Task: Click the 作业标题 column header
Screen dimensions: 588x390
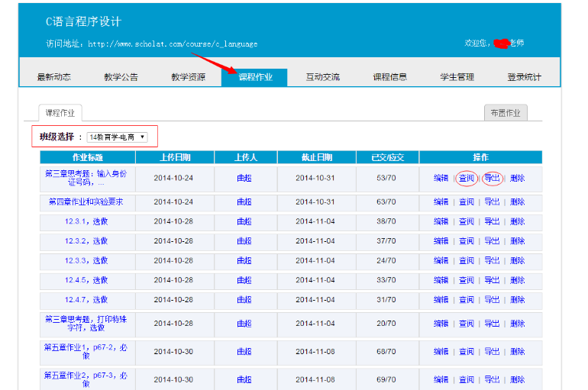Action: click(88, 157)
